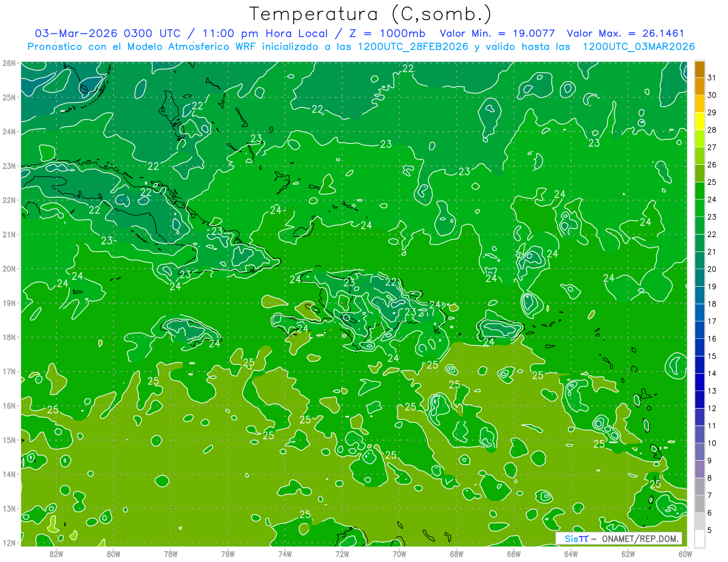Select the teal color bar segment between 19 and 20
The image size is (728, 562).
click(699, 278)
